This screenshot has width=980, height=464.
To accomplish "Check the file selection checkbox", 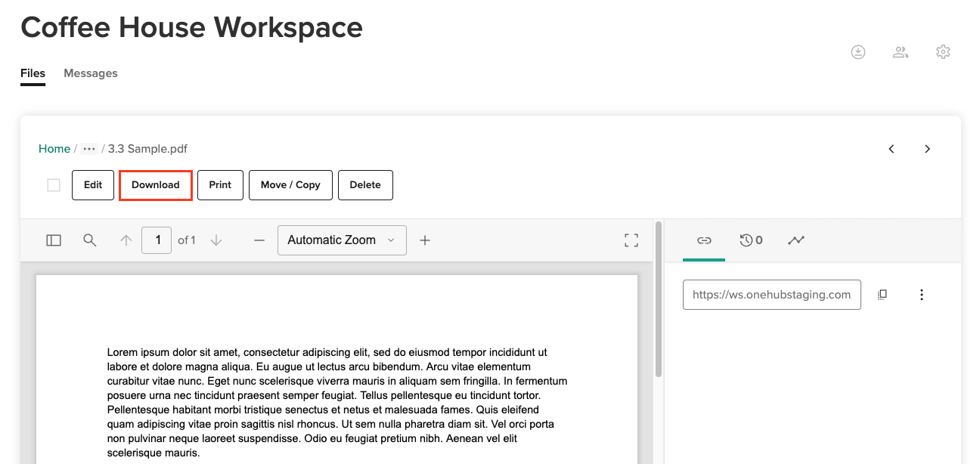I will pos(54,185).
